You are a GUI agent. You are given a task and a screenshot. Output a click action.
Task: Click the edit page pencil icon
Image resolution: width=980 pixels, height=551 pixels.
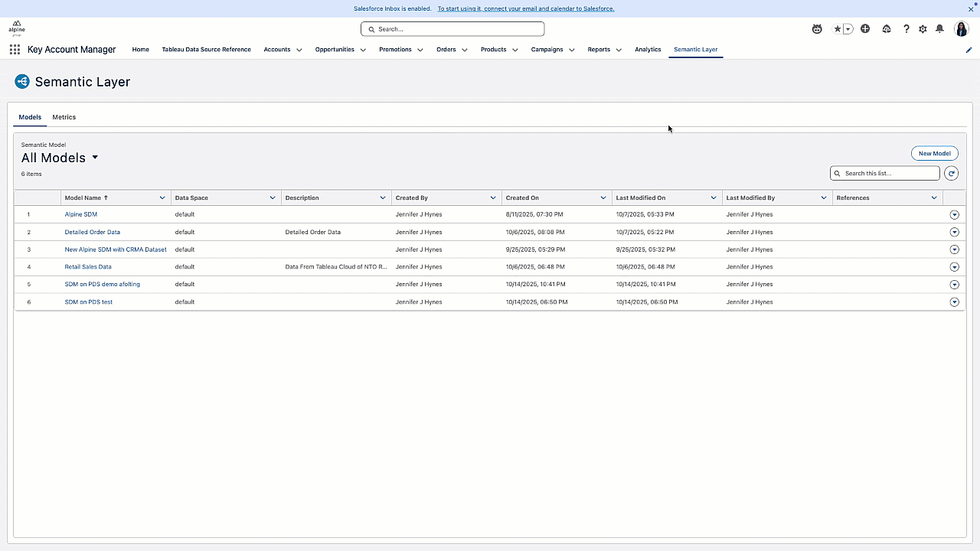point(968,49)
